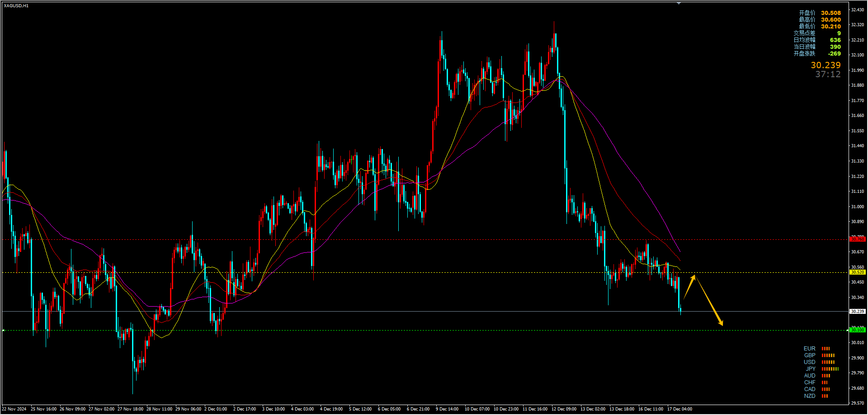This screenshot has width=868, height=415.
Task: Click the chart shift triangle marker at top
Action: [679, 3]
